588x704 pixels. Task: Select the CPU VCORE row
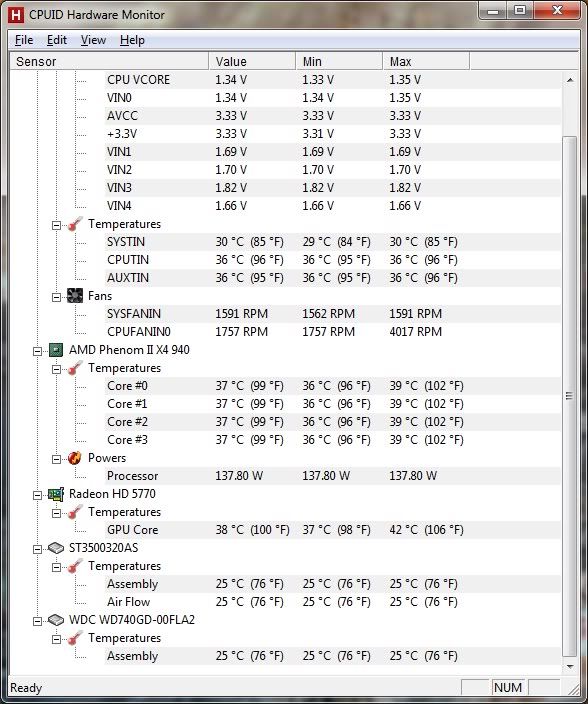(x=332, y=79)
